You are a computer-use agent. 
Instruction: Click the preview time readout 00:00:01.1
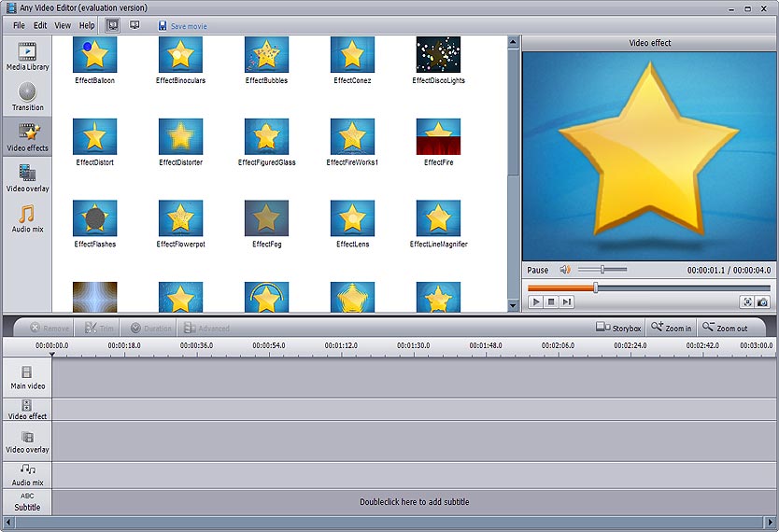(706, 270)
